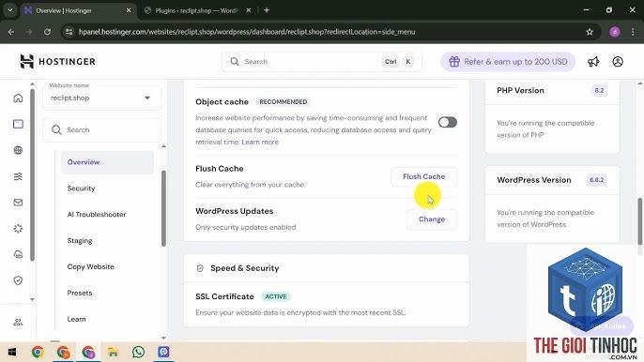The image size is (644, 362).
Task: Open WhatsApp from taskbar
Action: click(138, 352)
